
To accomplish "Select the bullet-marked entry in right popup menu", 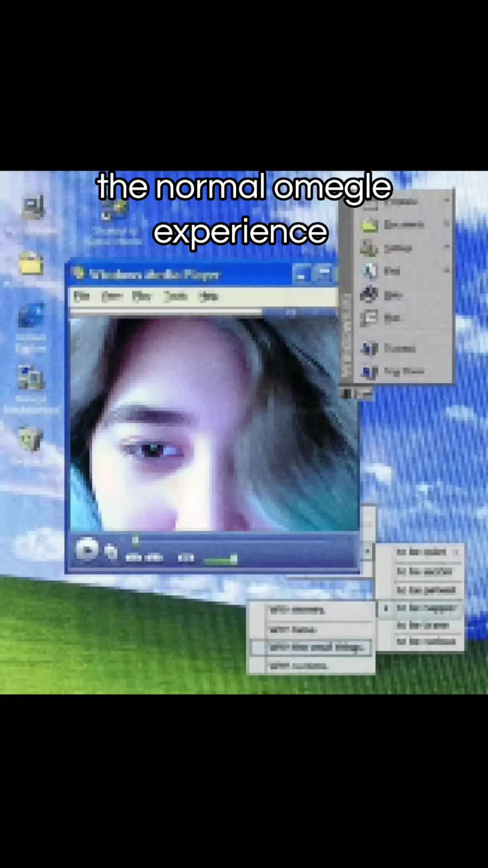I will (420, 608).
